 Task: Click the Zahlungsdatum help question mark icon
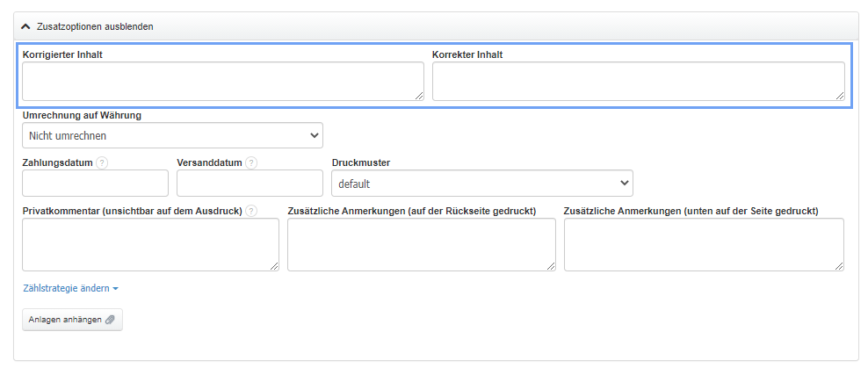pos(102,162)
